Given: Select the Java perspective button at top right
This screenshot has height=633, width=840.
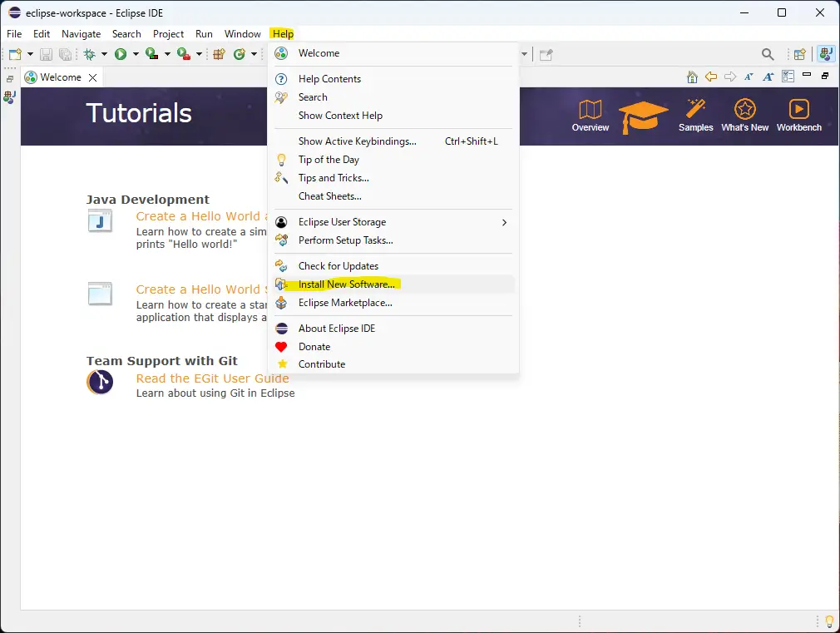Looking at the screenshot, I should pos(826,53).
